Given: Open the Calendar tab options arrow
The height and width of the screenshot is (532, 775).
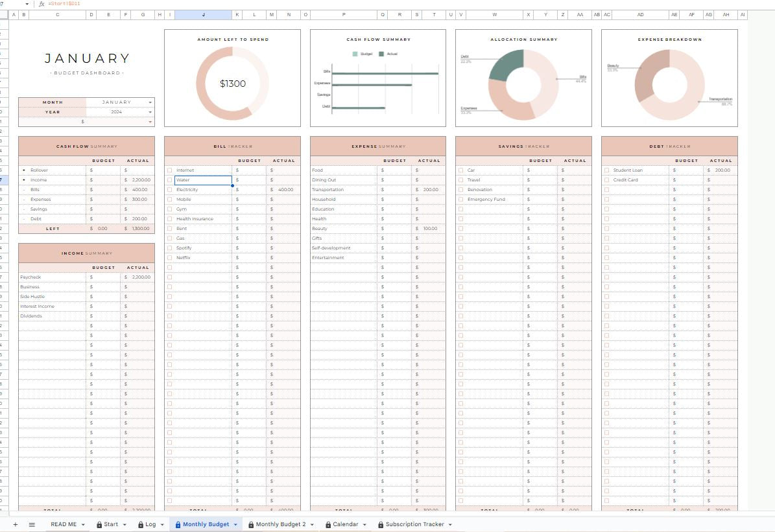Looking at the screenshot, I should [364, 525].
